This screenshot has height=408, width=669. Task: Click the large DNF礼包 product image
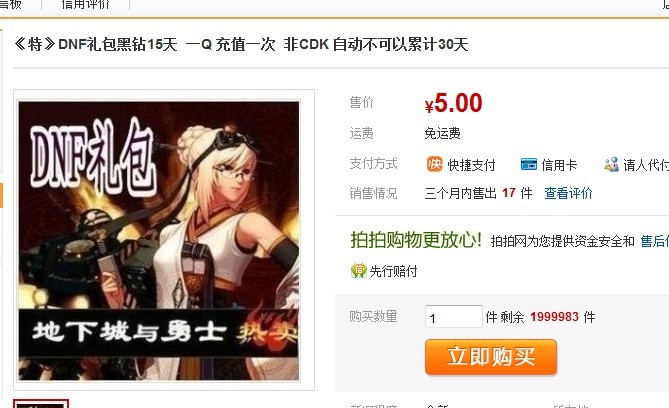coord(159,241)
